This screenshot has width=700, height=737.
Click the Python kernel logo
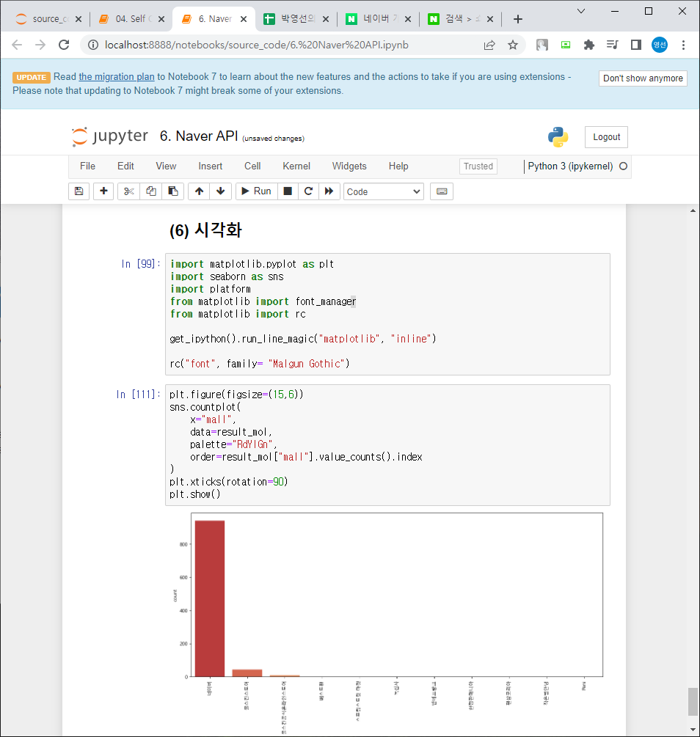558,137
